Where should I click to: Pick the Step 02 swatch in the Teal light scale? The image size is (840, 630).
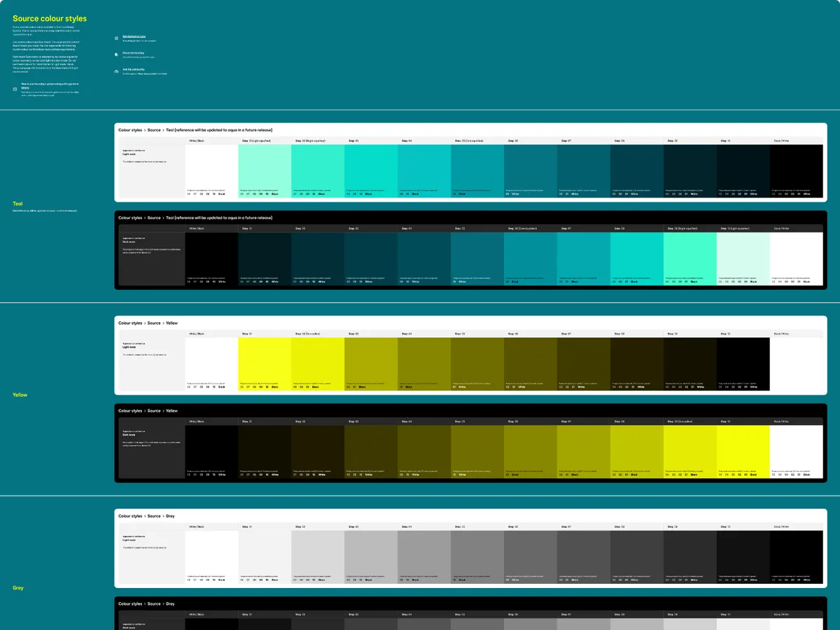click(x=318, y=170)
